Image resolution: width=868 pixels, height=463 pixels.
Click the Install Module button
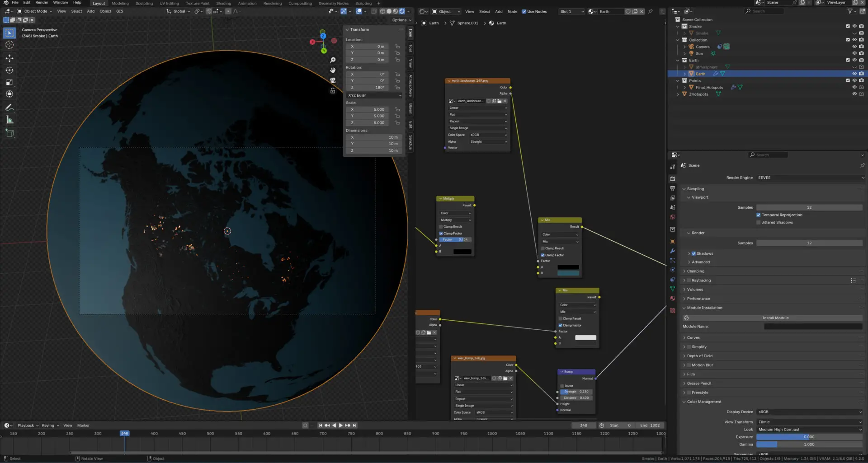click(x=775, y=318)
